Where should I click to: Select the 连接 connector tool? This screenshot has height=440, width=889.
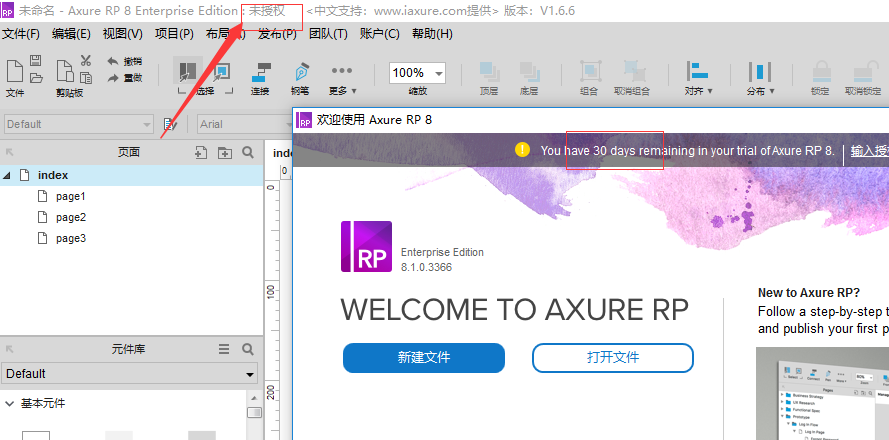pyautogui.click(x=260, y=78)
